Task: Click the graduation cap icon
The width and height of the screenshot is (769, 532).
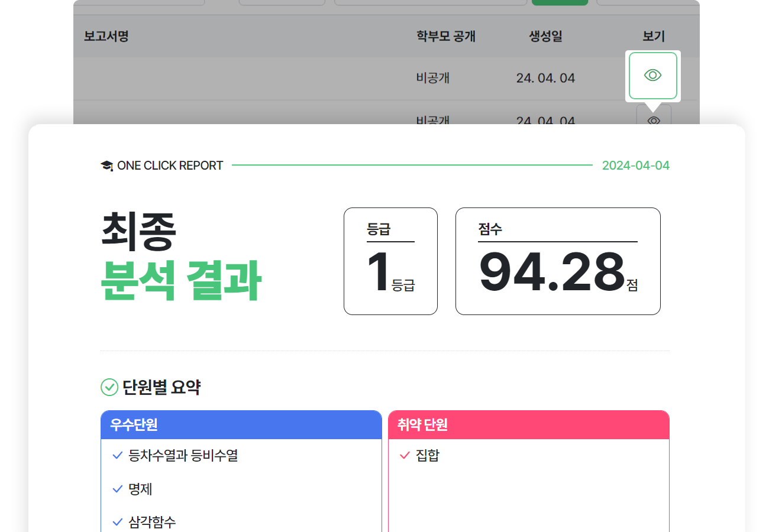Action: [x=106, y=166]
